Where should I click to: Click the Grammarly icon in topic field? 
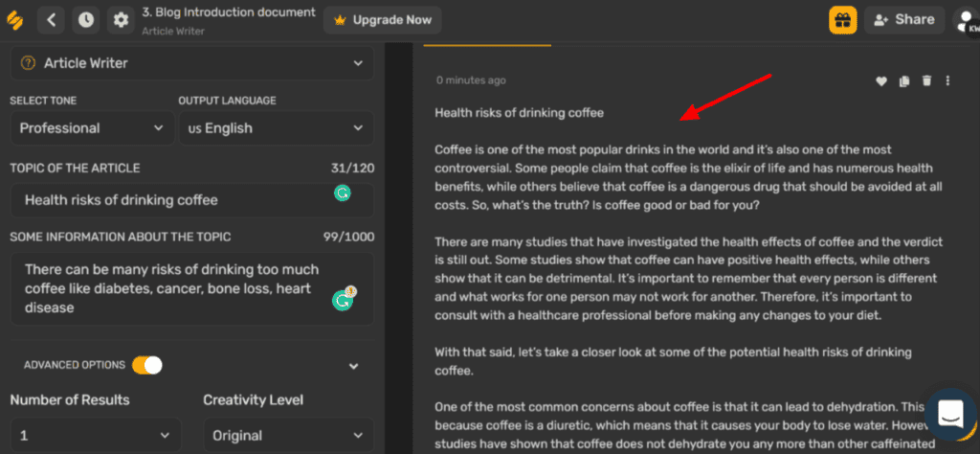coord(342,193)
